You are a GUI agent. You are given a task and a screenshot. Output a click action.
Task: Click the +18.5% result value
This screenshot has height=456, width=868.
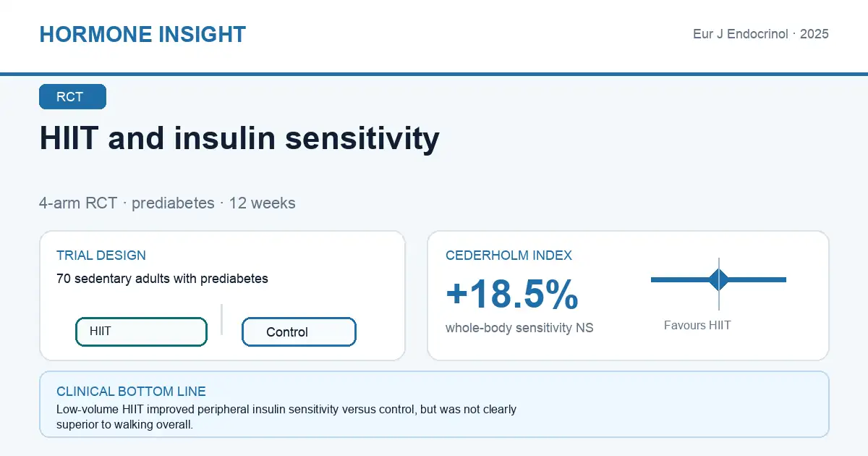512,294
